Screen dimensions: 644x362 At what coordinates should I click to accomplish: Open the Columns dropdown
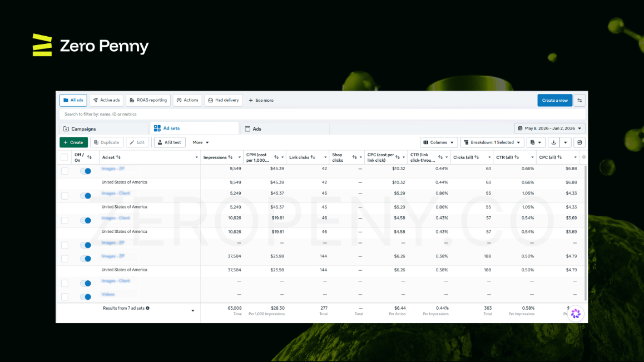click(439, 142)
